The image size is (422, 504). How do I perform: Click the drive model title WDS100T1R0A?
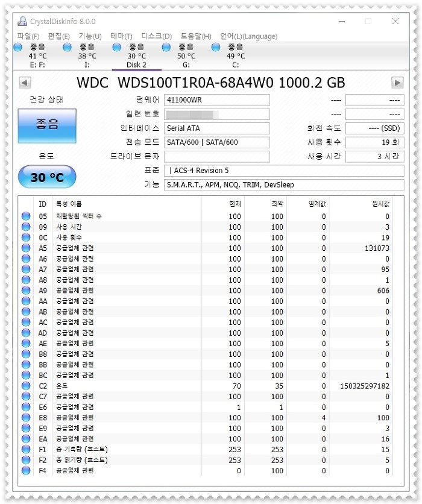click(x=211, y=83)
